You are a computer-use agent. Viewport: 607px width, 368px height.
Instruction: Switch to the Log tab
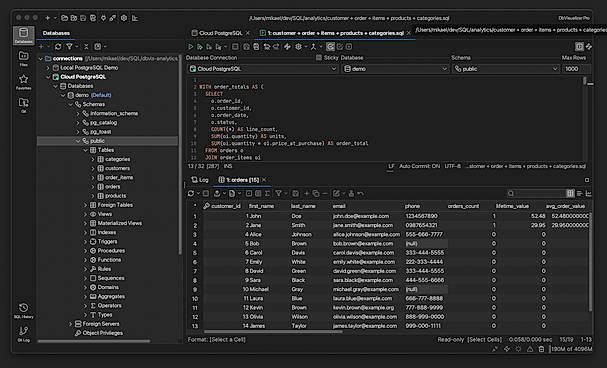point(200,180)
